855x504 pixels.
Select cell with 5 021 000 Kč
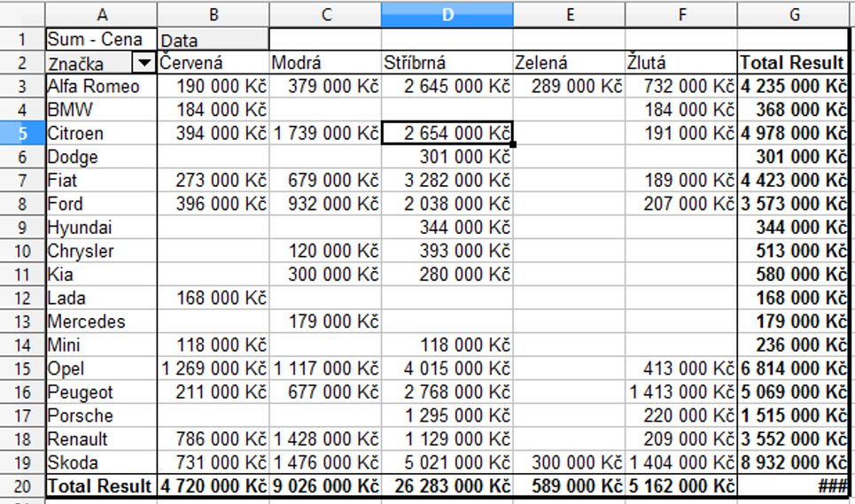pos(447,462)
